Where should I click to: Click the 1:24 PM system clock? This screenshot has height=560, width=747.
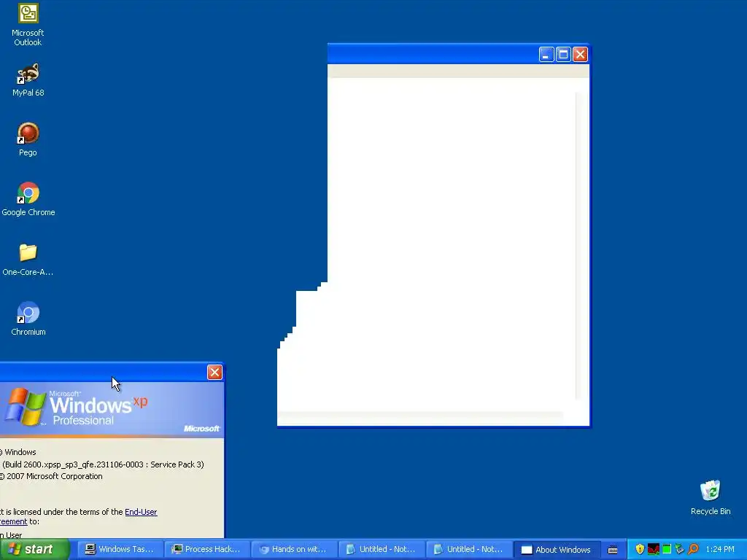[x=719, y=549]
